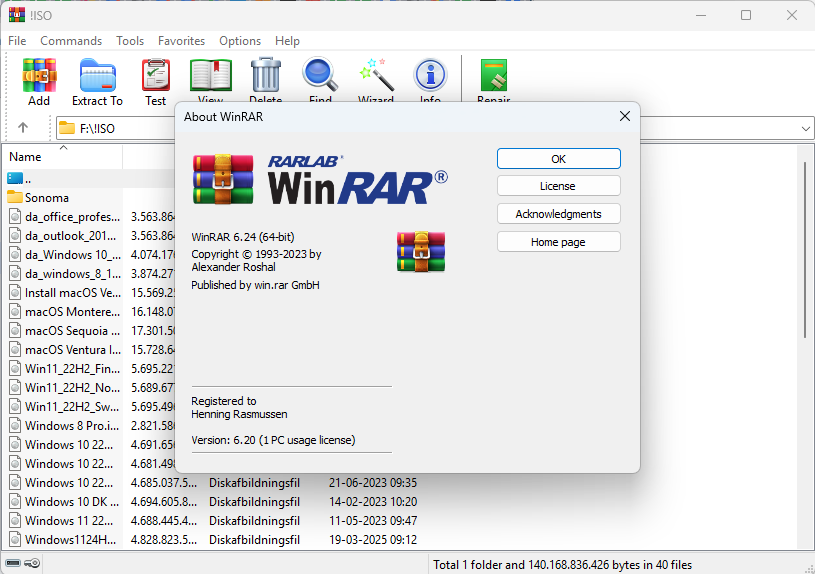Open the Commands menu

(71, 41)
